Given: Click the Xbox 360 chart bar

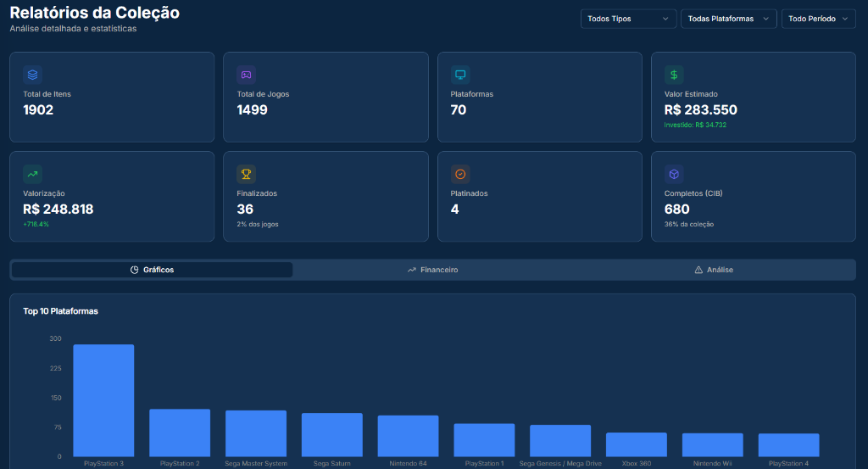Looking at the screenshot, I should click(637, 444).
